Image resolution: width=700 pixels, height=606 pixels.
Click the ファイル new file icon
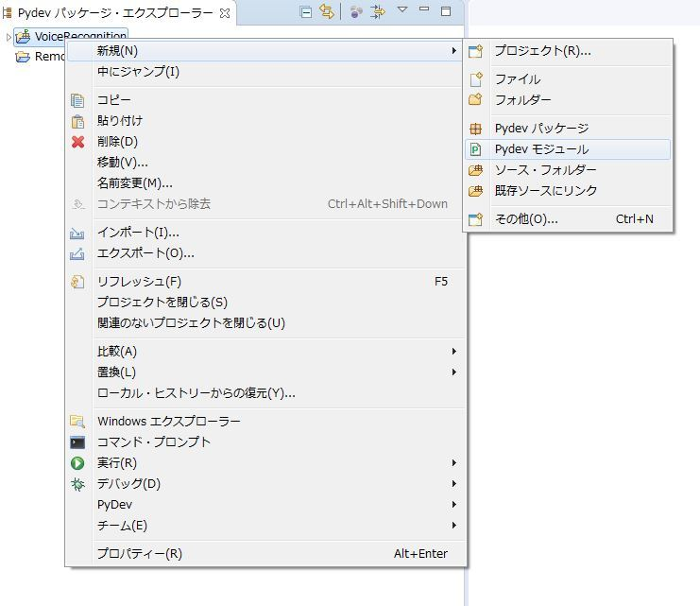click(x=476, y=79)
